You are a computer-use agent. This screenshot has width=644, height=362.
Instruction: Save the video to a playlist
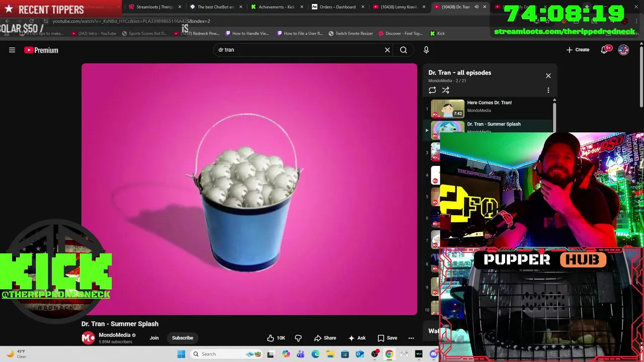coord(387,338)
